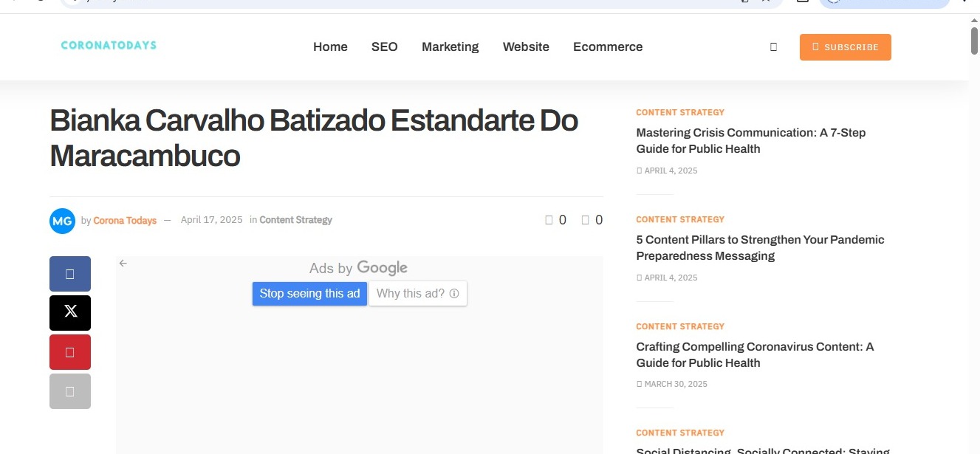Viewport: 980px width, 454px height.
Task: Click the April 17, 2025 post date
Action: click(211, 220)
